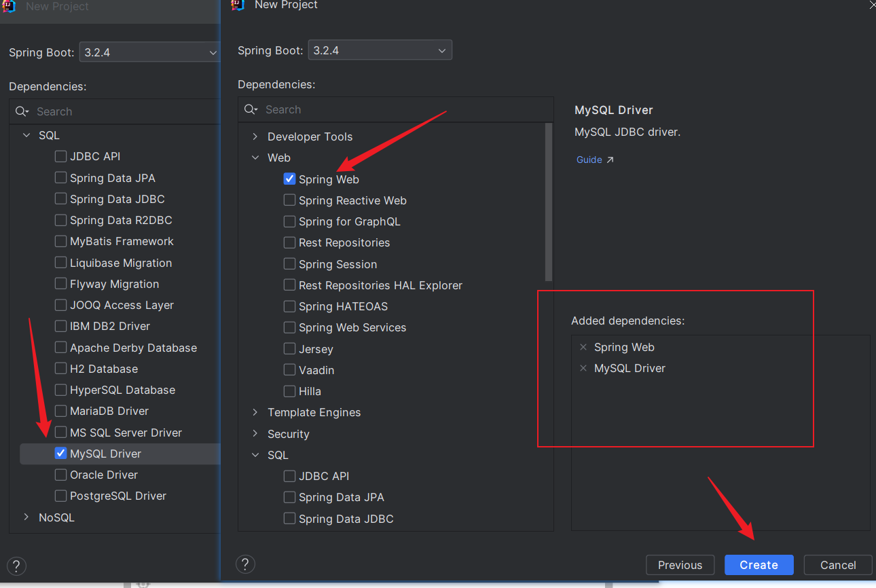Check Rest Repositories option
Viewport: 876px width, 588px height.
[x=289, y=242]
